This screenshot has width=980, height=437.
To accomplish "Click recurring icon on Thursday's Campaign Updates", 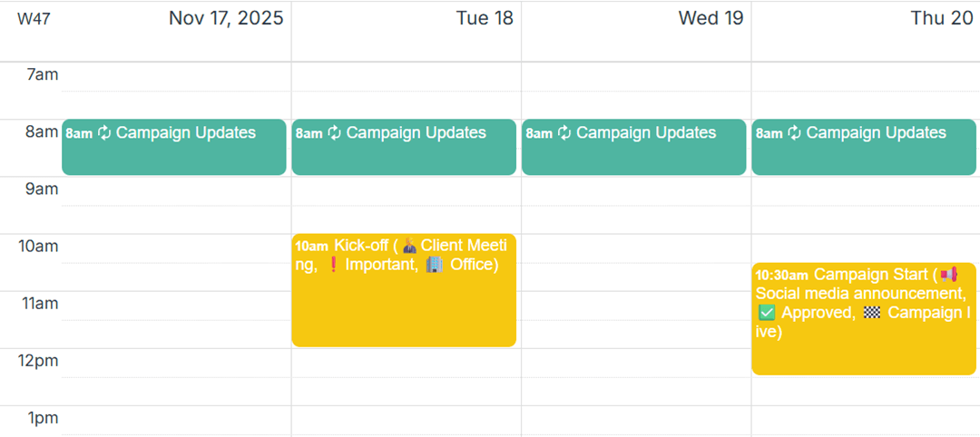I will click(794, 133).
